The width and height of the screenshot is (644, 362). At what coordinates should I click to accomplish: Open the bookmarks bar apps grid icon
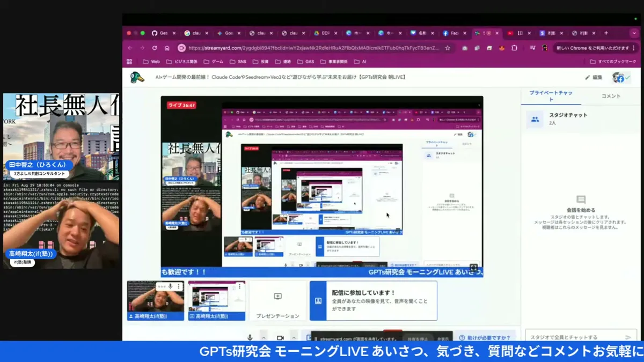129,62
